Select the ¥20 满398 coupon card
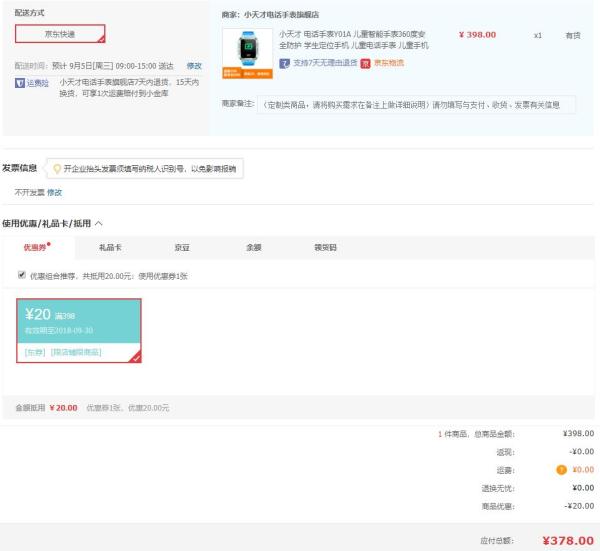This screenshot has width=600, height=551. tap(79, 331)
